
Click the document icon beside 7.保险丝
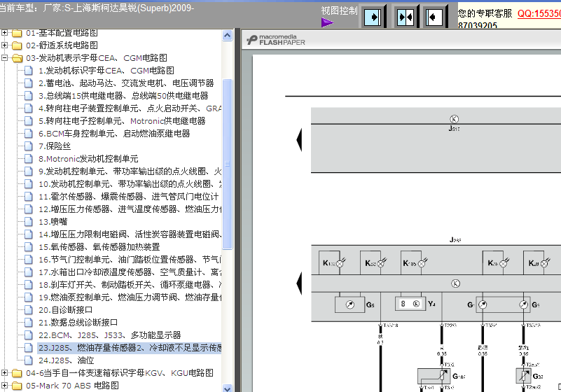29,146
